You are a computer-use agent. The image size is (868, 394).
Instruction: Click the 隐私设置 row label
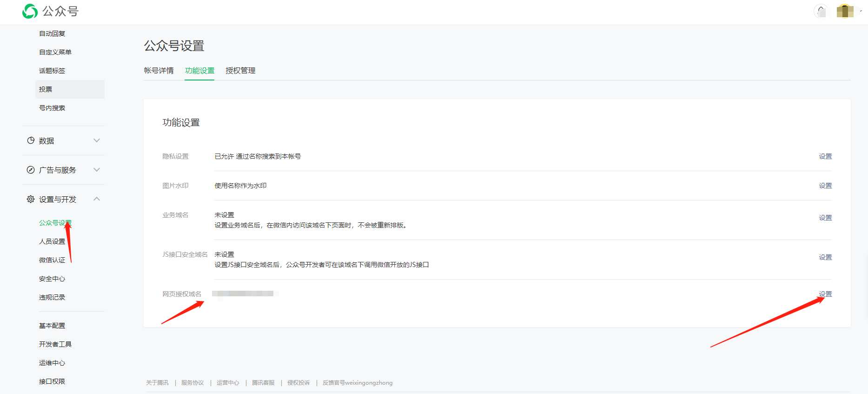pos(175,156)
